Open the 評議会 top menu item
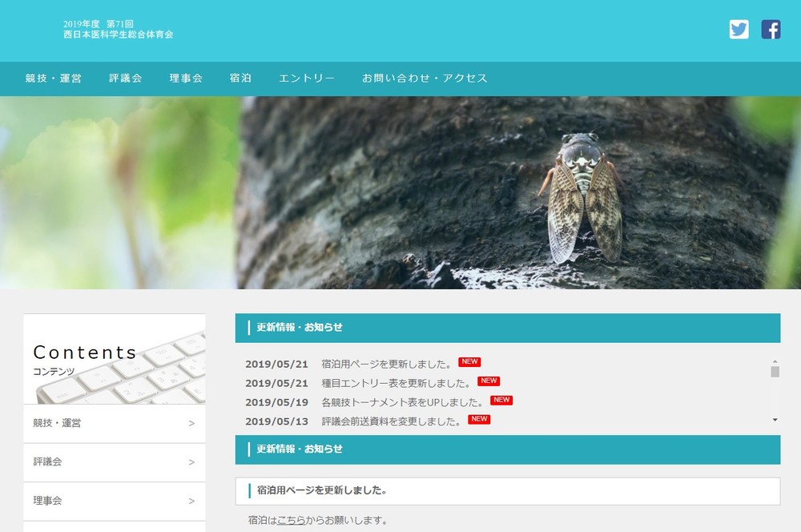The width and height of the screenshot is (801, 532). pyautogui.click(x=126, y=79)
